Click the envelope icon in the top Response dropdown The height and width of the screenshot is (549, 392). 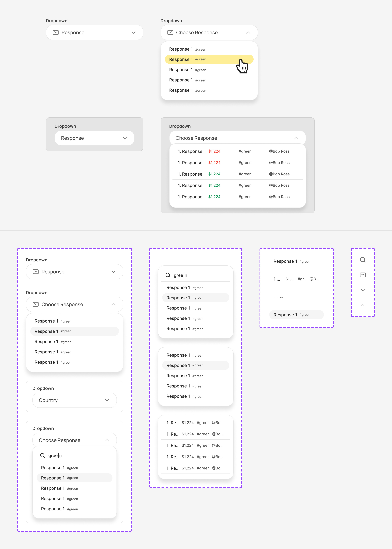(x=56, y=32)
